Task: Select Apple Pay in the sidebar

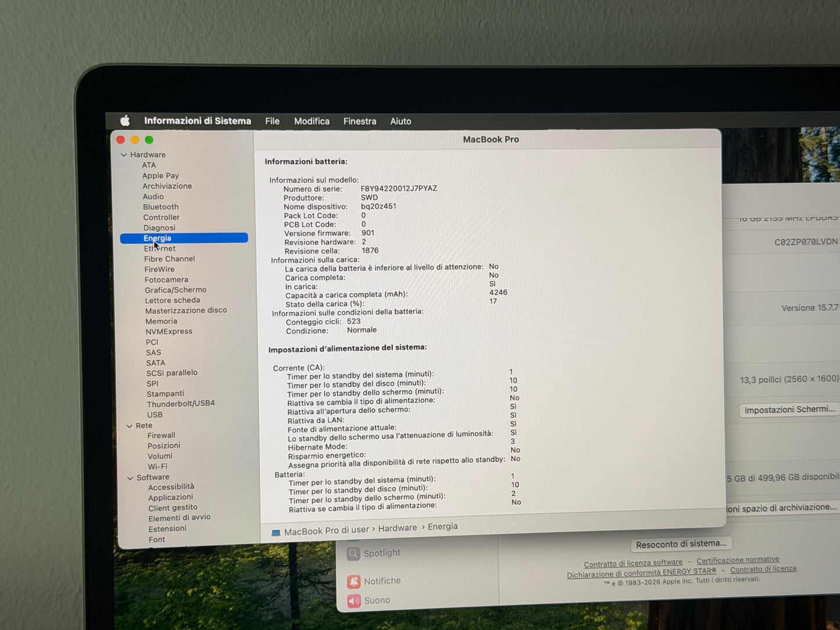Action: coord(160,176)
